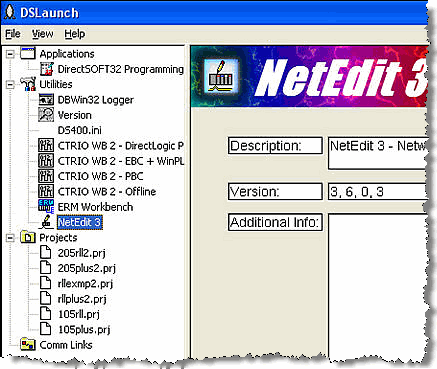Viewport: 437px width, 369px height.
Task: Click the Version: label
Action: click(x=275, y=192)
